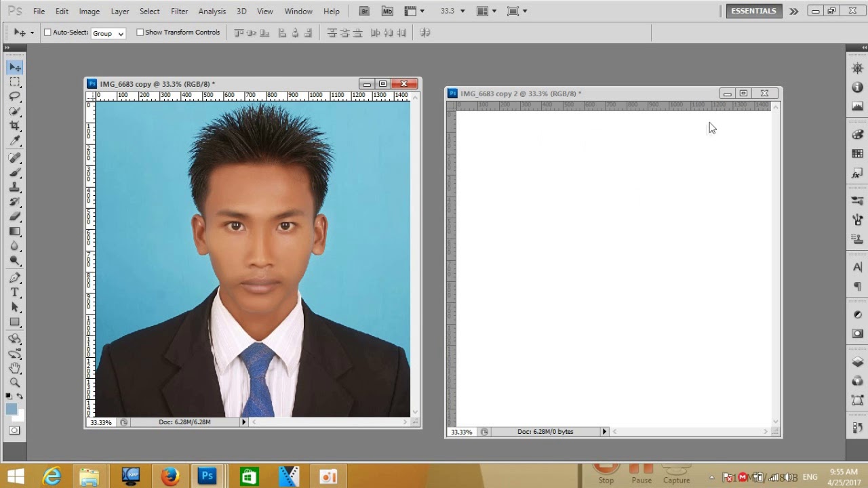Viewport: 868px width, 488px height.
Task: Select the Gradient tool
Action: tap(15, 231)
